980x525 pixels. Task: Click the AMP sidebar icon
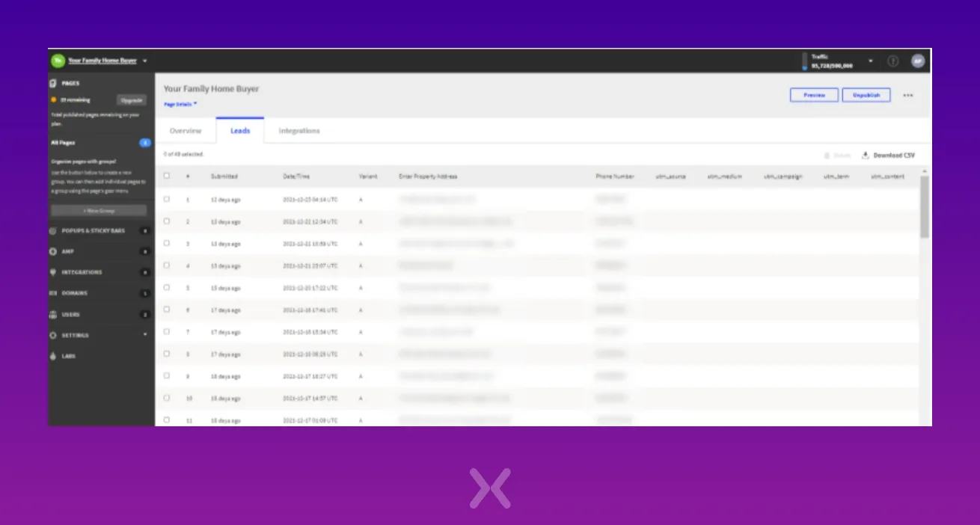coord(53,251)
